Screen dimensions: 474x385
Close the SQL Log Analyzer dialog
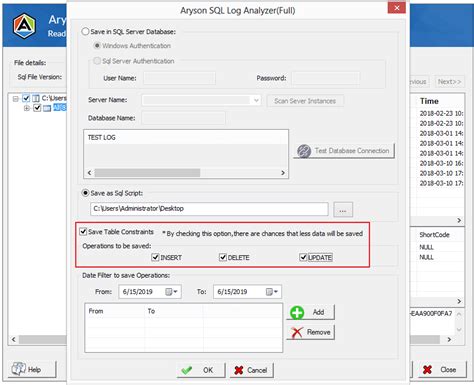coord(397,7)
